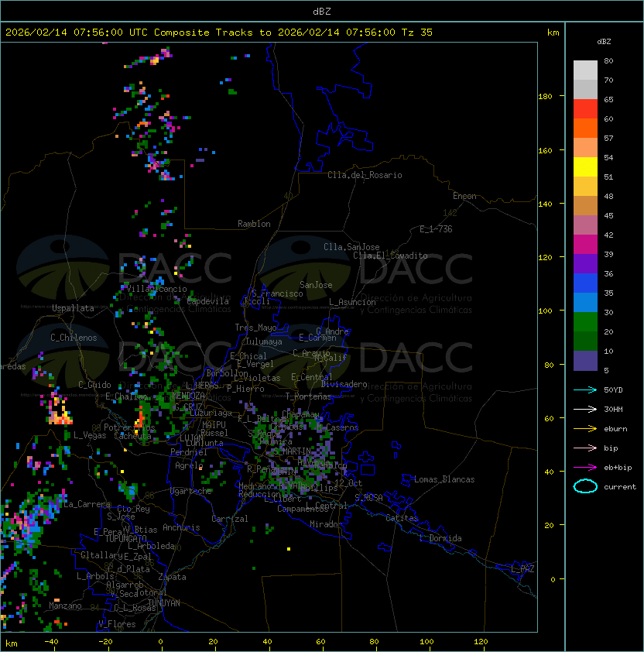Click the 'Lomas_Blancas' place label

[x=444, y=479]
